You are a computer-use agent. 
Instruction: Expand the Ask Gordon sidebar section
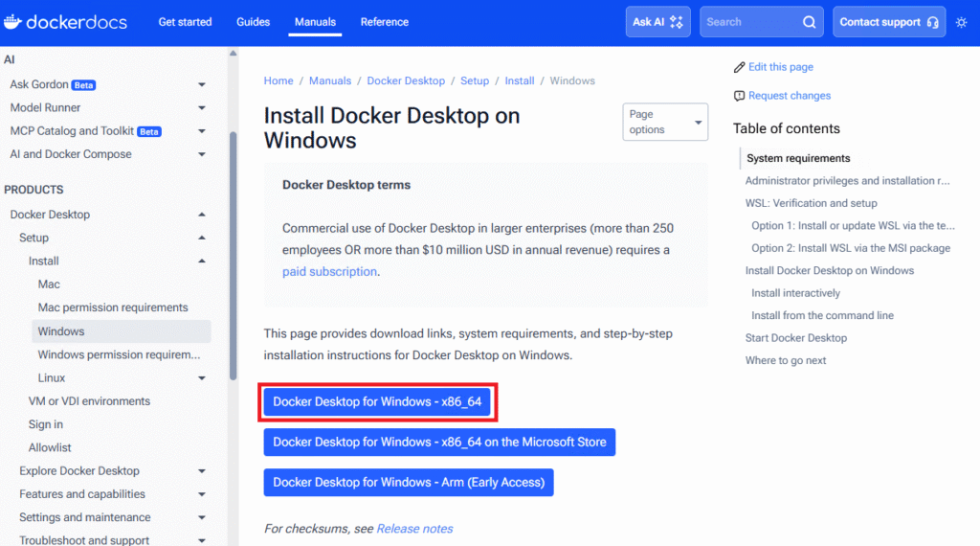(202, 84)
